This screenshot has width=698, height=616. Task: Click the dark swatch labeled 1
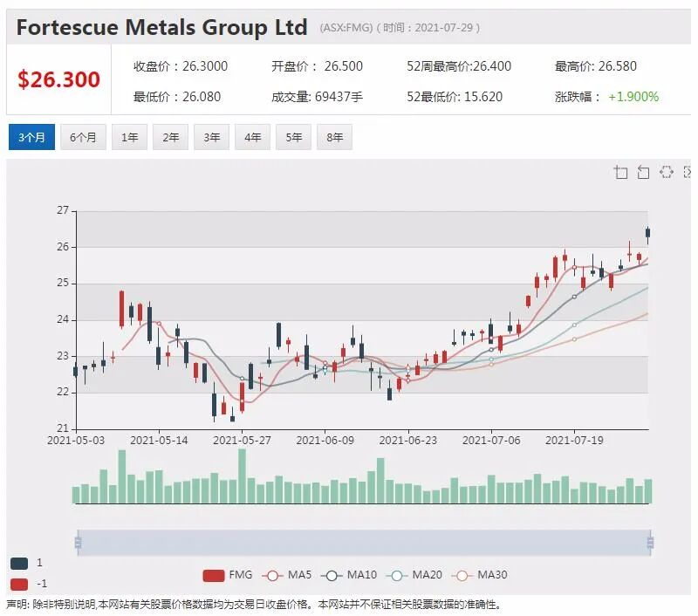[19, 564]
